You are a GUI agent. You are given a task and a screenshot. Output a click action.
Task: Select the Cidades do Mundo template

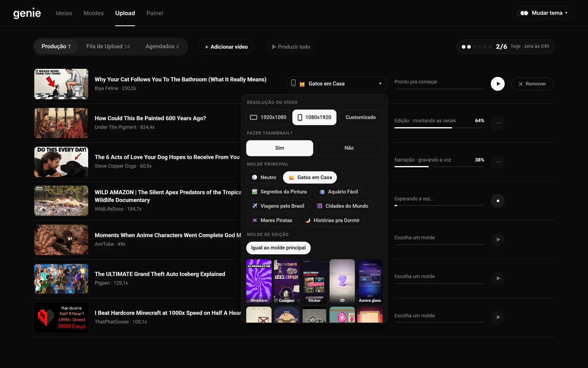pos(342,206)
